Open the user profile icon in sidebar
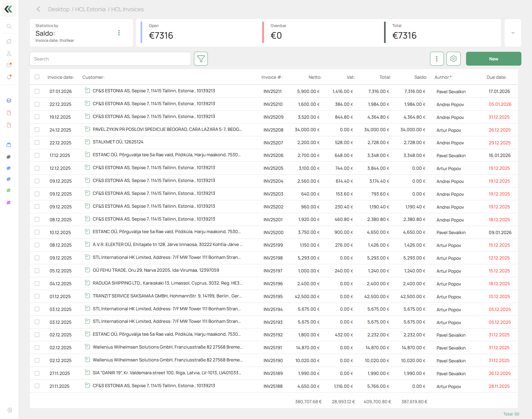Viewport: 532px width, 419px height. pos(9,53)
